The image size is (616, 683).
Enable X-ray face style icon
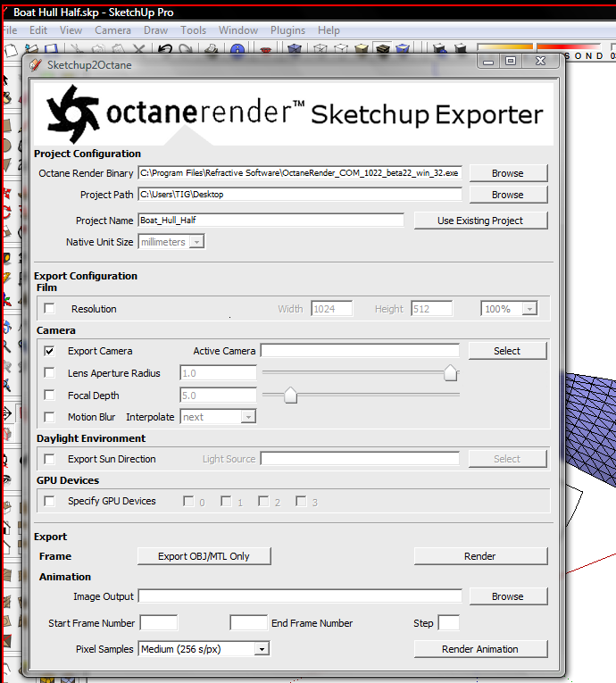[295, 48]
